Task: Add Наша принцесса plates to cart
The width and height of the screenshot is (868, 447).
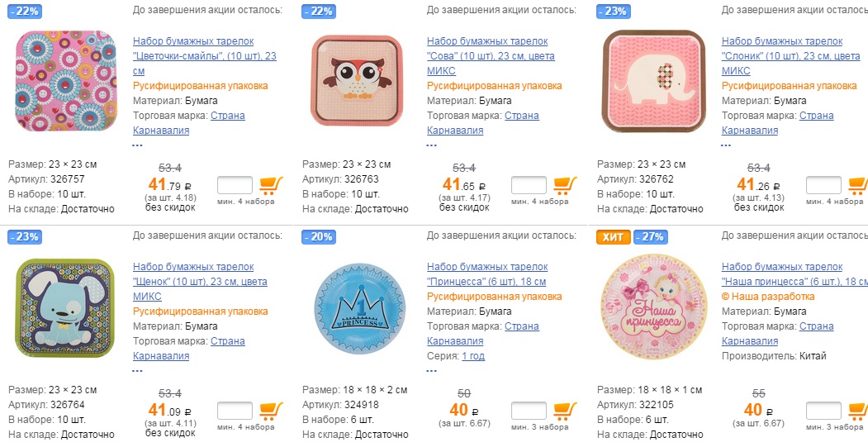Action: pyautogui.click(x=858, y=411)
